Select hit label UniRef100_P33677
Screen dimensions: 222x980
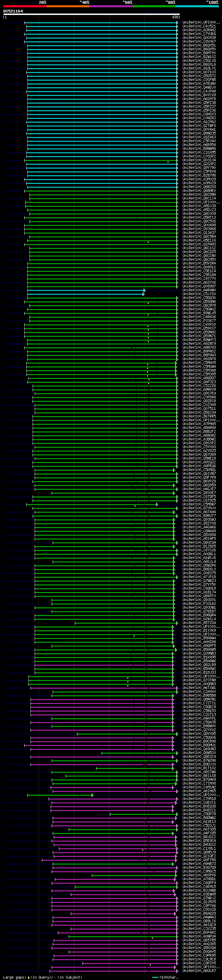tap(199, 321)
